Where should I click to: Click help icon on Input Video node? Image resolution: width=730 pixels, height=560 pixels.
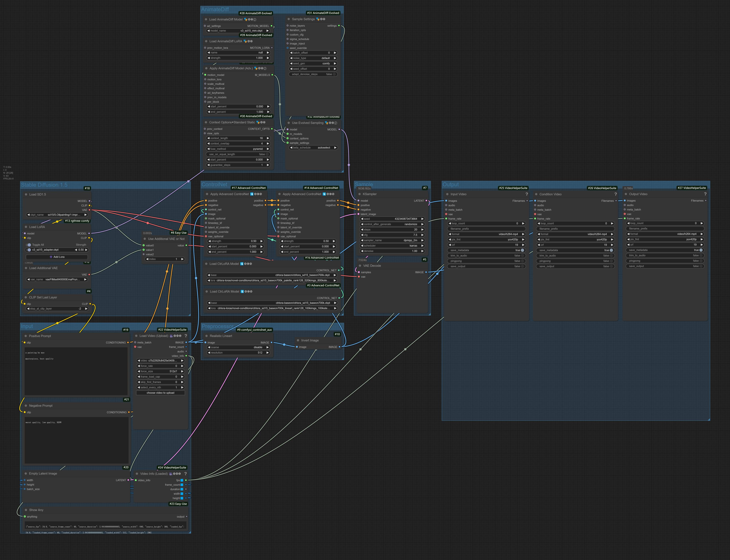(x=526, y=194)
